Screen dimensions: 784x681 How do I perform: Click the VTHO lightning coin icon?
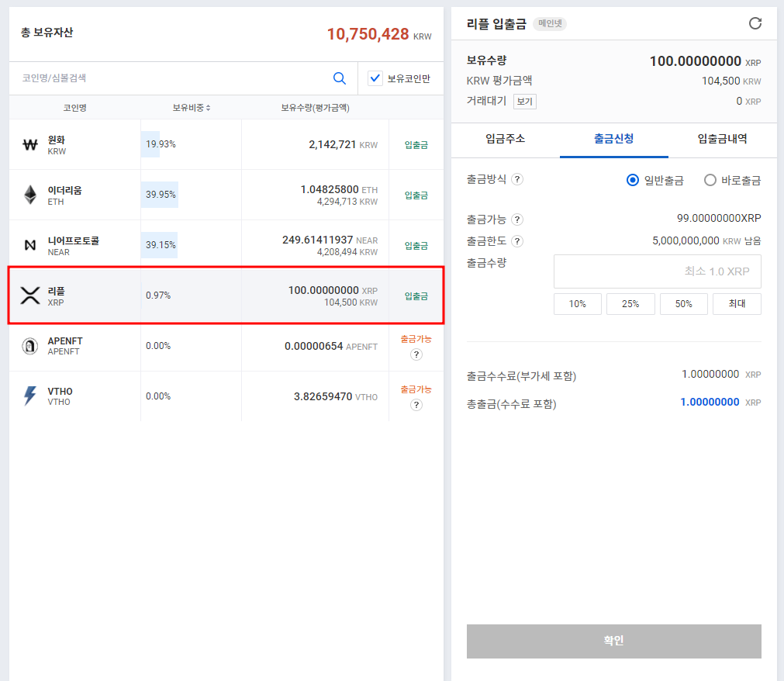click(30, 396)
